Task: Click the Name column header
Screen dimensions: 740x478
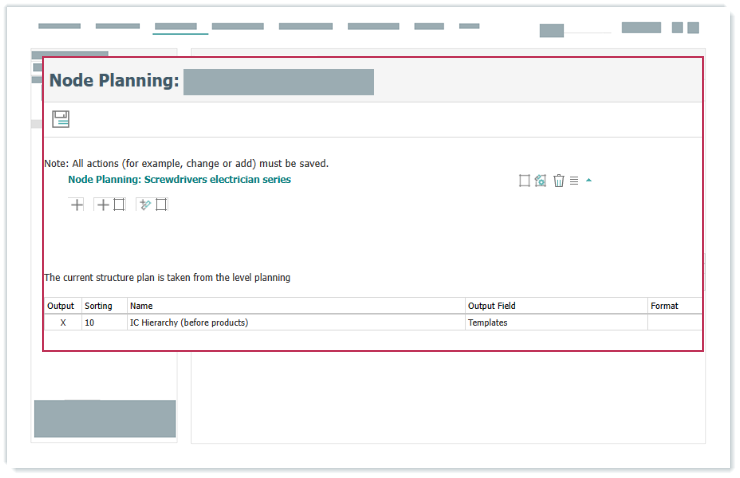Action: coord(141,306)
